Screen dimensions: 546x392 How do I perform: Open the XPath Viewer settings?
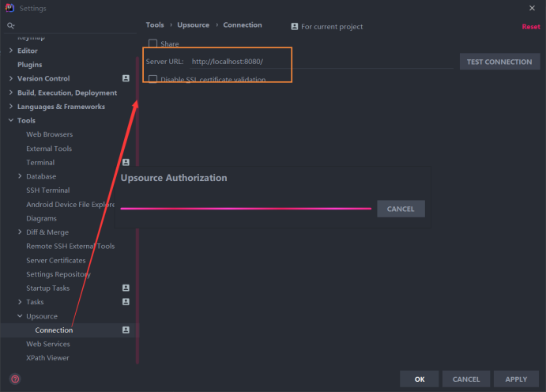pos(47,358)
